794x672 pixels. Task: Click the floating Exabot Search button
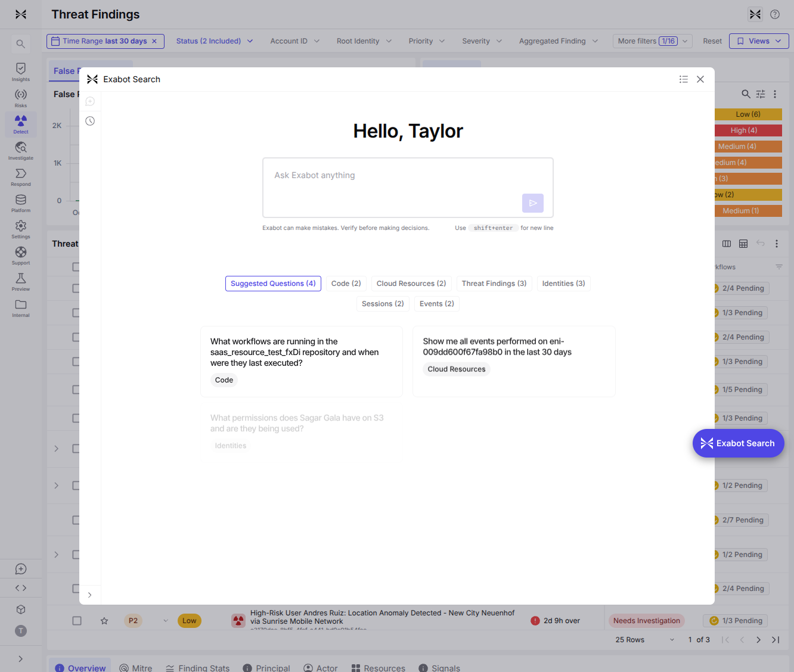click(x=738, y=443)
